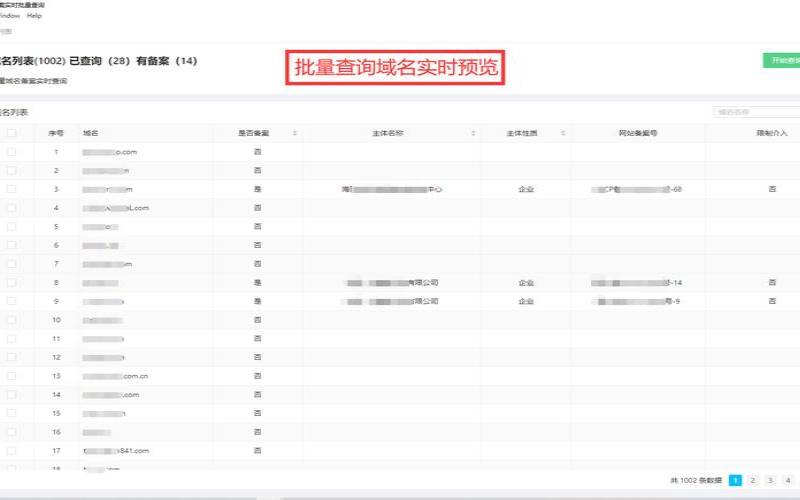Viewport: 800px width, 500px height.
Task: Open page 4 of the domain list
Action: point(789,481)
